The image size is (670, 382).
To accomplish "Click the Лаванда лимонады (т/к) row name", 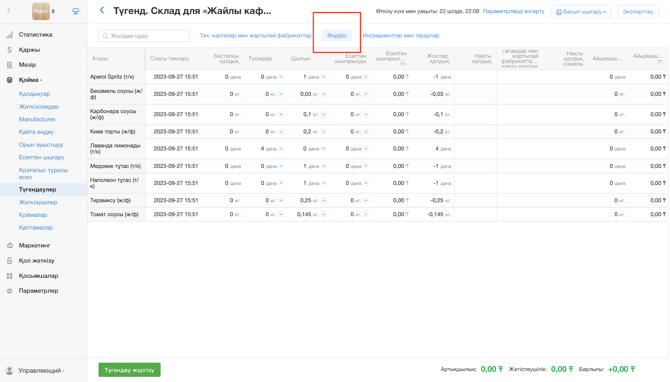I will pos(115,149).
